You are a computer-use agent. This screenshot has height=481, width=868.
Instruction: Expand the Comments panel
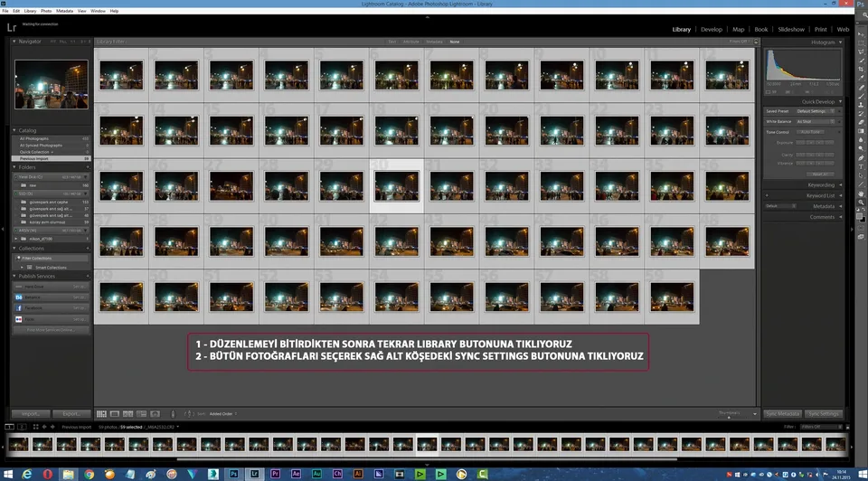point(840,217)
